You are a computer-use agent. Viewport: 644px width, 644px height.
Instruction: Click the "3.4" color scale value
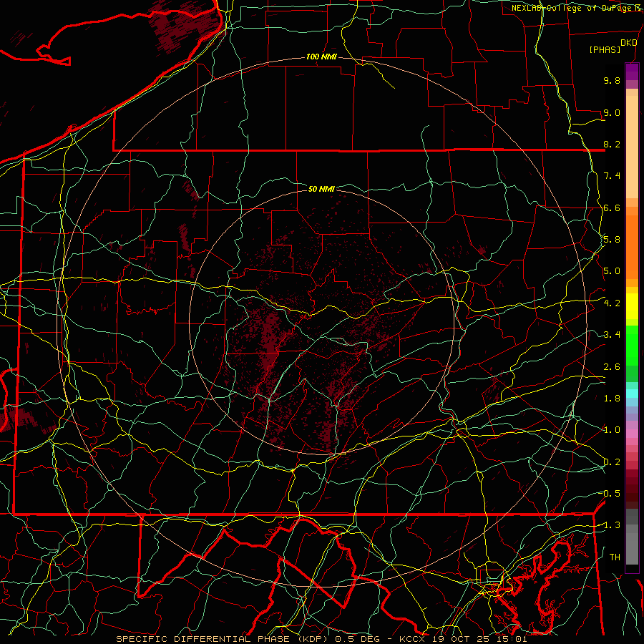point(612,335)
